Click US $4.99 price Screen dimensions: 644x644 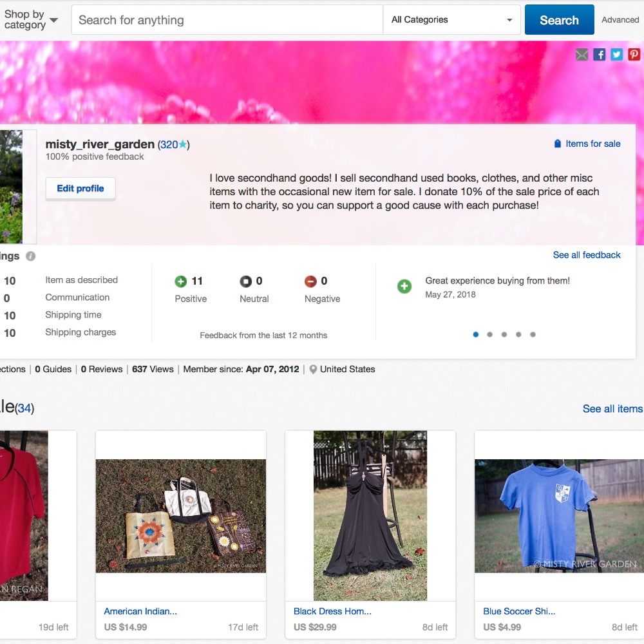[502, 627]
